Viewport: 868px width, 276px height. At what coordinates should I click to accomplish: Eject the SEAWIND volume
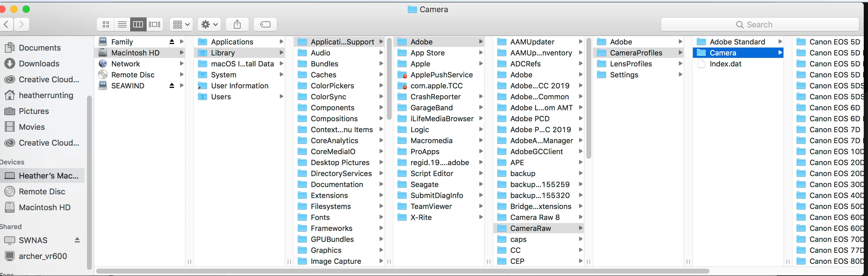[x=172, y=86]
